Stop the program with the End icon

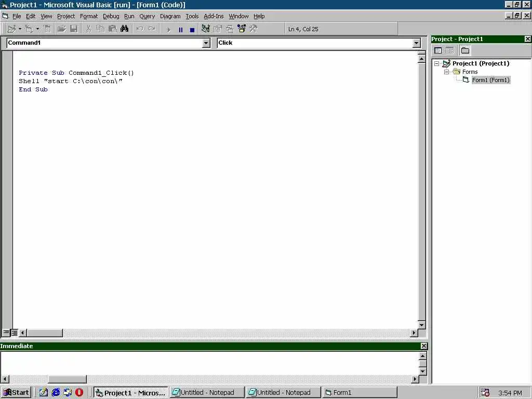(192, 30)
